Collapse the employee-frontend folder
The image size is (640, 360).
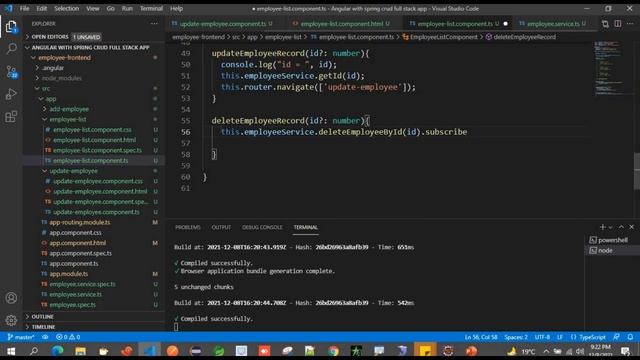[64, 58]
